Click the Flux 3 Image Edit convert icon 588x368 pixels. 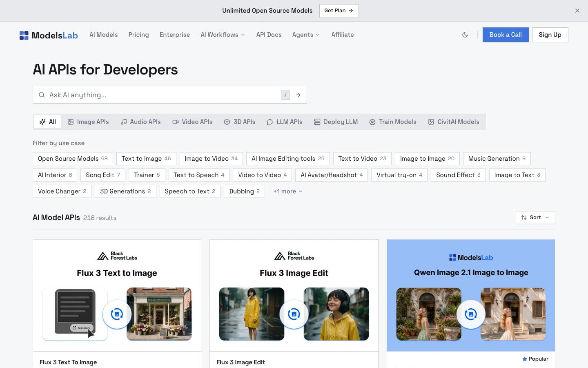click(x=294, y=314)
